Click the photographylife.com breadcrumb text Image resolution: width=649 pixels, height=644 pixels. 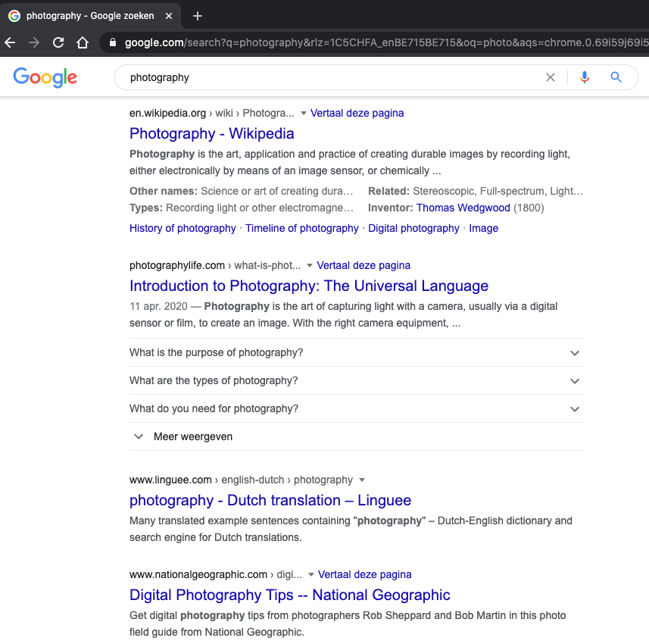point(176,265)
